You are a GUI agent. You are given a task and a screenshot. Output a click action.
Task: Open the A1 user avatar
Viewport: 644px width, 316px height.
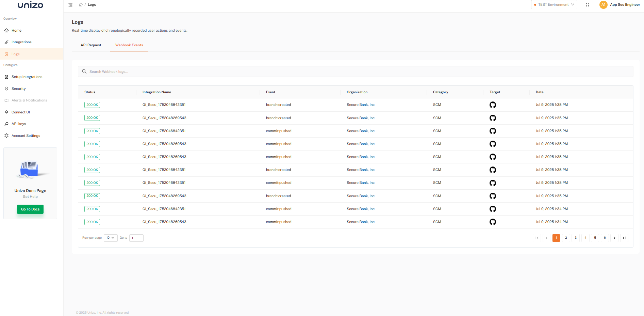[603, 5]
